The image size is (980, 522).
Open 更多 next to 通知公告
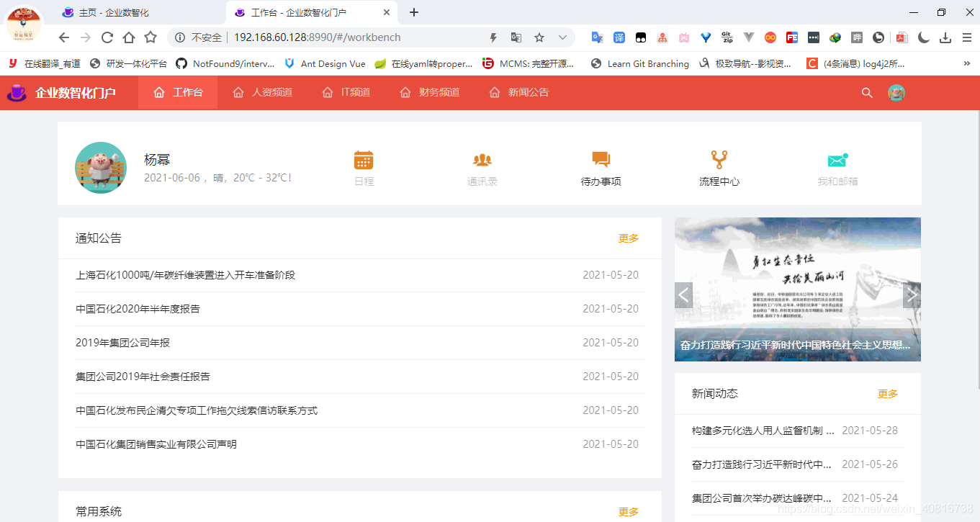click(627, 238)
